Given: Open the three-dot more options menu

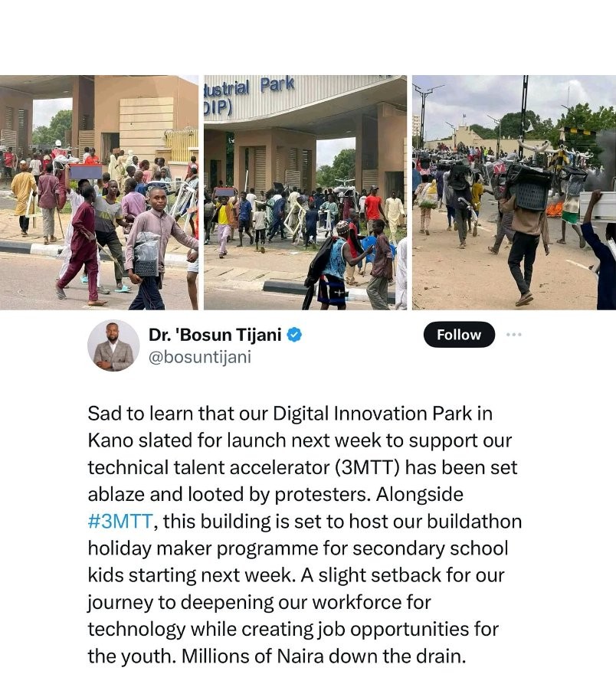Looking at the screenshot, I should tap(514, 335).
